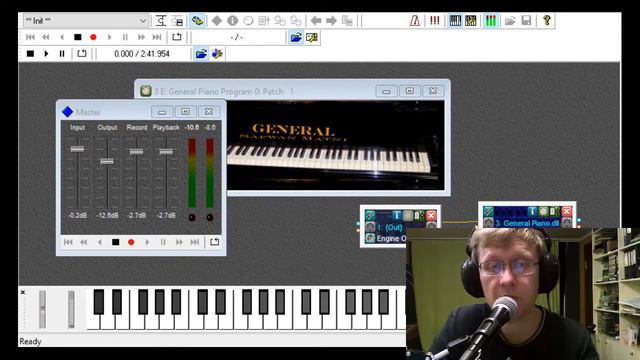Click the '- / -' position field
The height and width of the screenshot is (360, 640).
point(238,38)
